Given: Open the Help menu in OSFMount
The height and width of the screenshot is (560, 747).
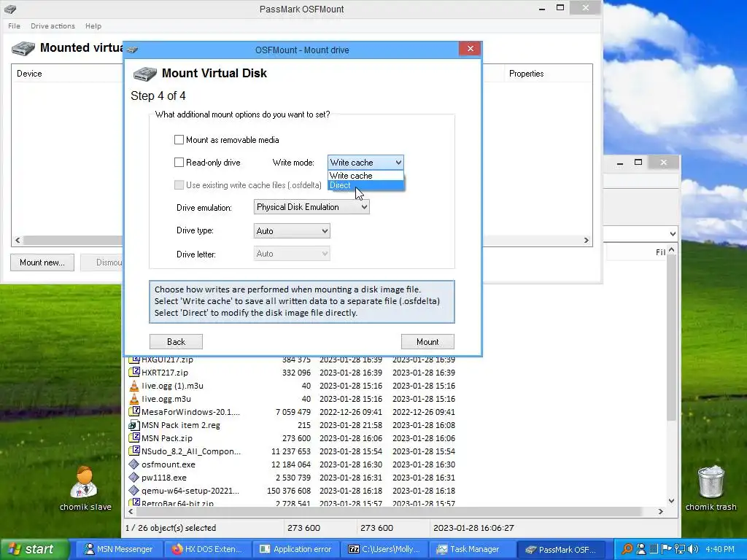Looking at the screenshot, I should click(93, 26).
